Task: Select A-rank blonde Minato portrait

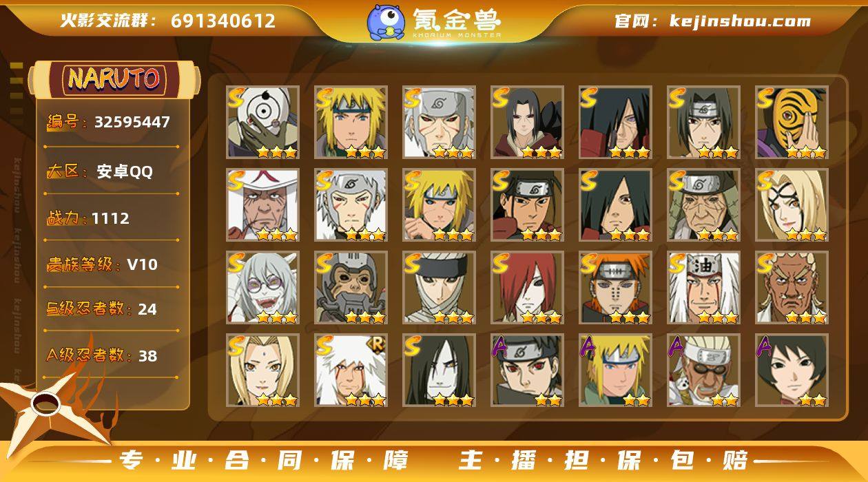Action: (616, 370)
